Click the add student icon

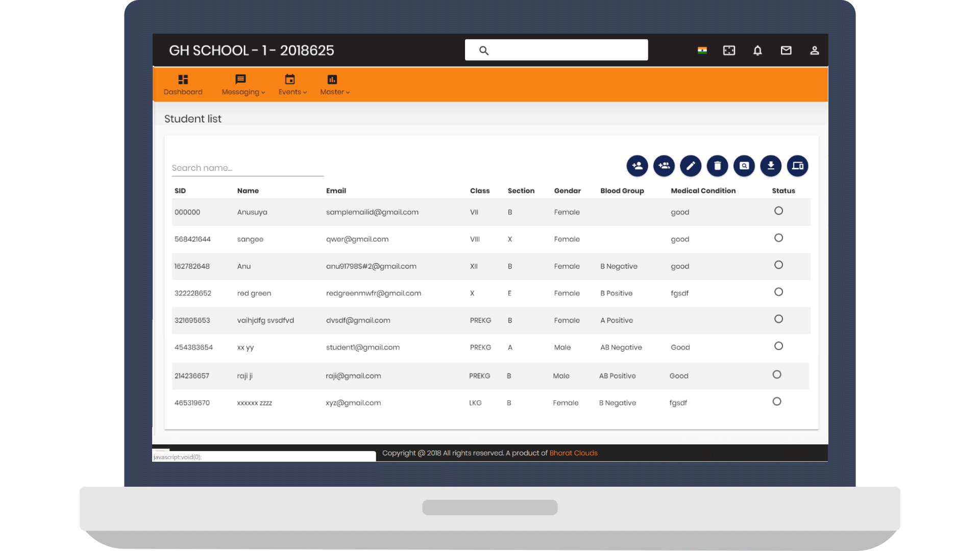point(637,166)
